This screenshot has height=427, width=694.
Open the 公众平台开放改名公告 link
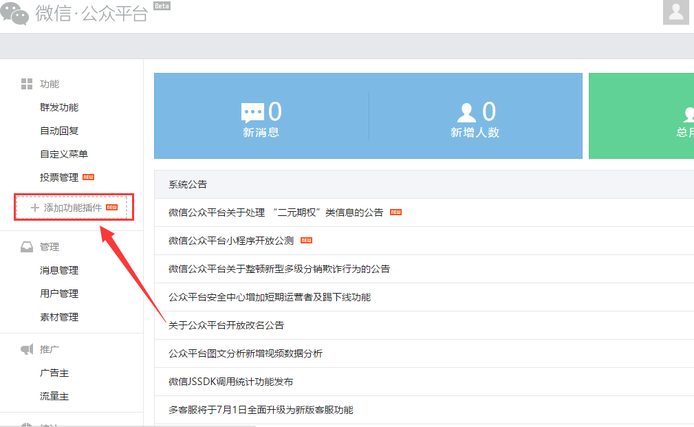pyautogui.click(x=226, y=326)
